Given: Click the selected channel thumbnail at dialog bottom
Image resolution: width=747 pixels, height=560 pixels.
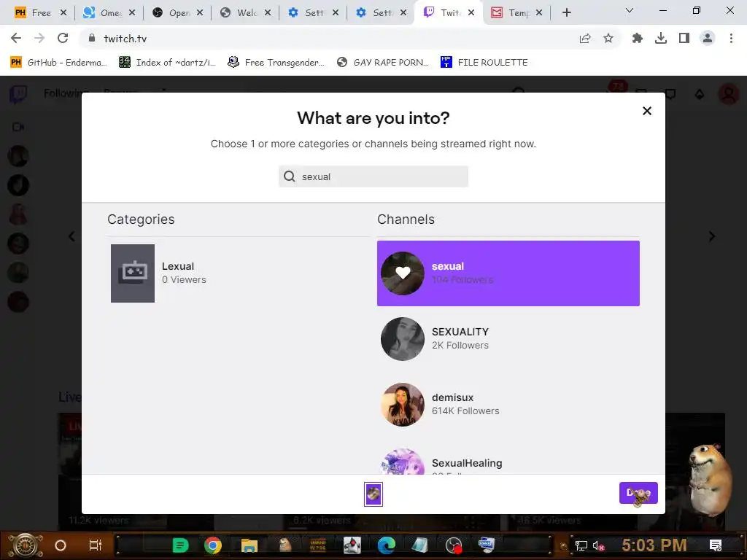Looking at the screenshot, I should pyautogui.click(x=373, y=494).
